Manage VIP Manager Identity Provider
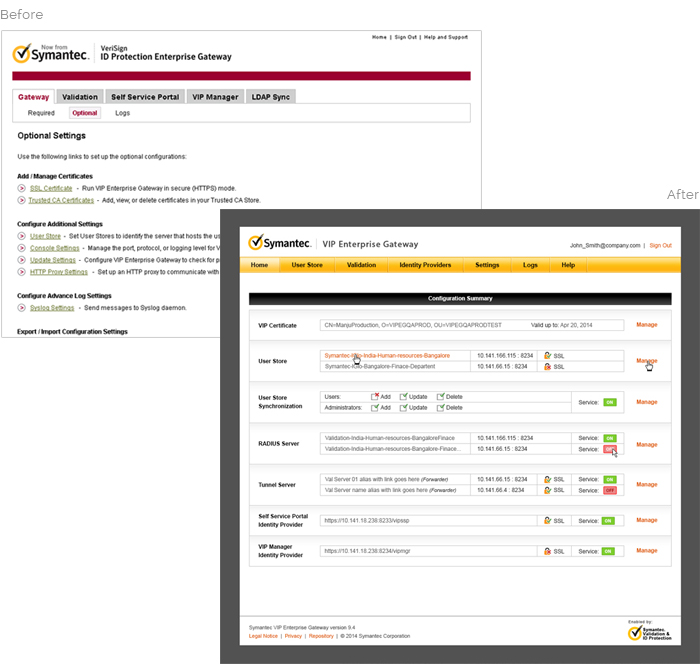Image resolution: width=700 pixels, height=664 pixels. 646,550
